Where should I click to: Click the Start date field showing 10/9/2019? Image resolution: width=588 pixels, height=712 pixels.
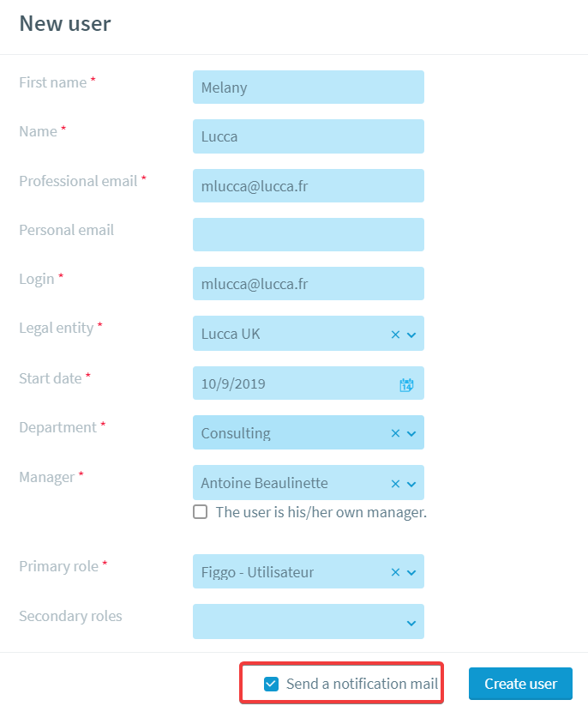309,383
